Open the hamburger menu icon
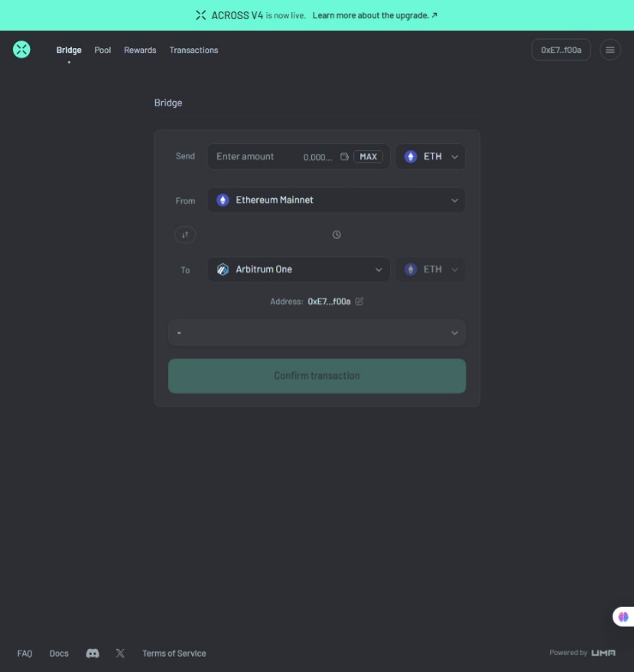This screenshot has height=672, width=634. click(x=610, y=50)
